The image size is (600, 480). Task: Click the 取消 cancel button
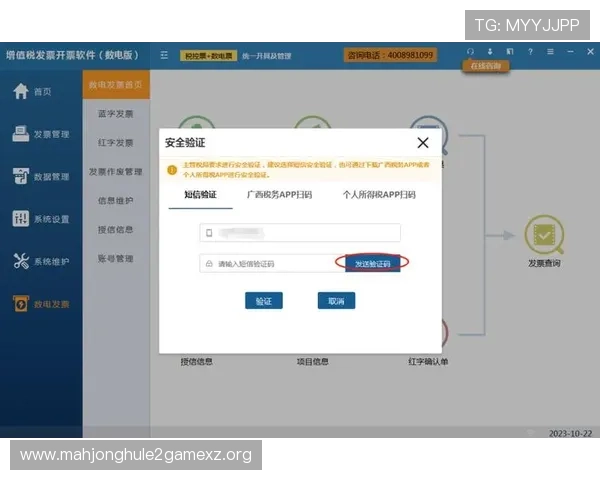(336, 301)
